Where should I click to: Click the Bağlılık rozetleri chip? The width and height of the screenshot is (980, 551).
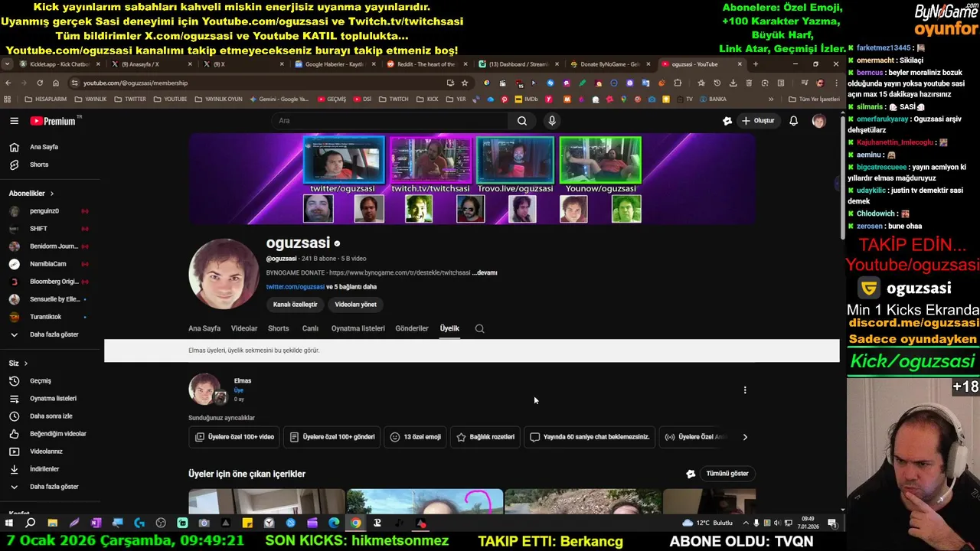[x=485, y=437]
